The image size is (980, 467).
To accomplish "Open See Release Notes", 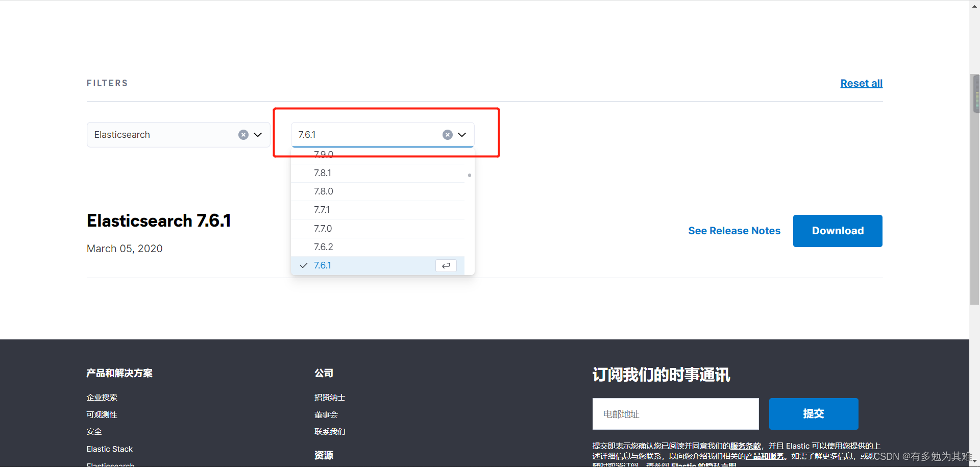I will click(734, 230).
